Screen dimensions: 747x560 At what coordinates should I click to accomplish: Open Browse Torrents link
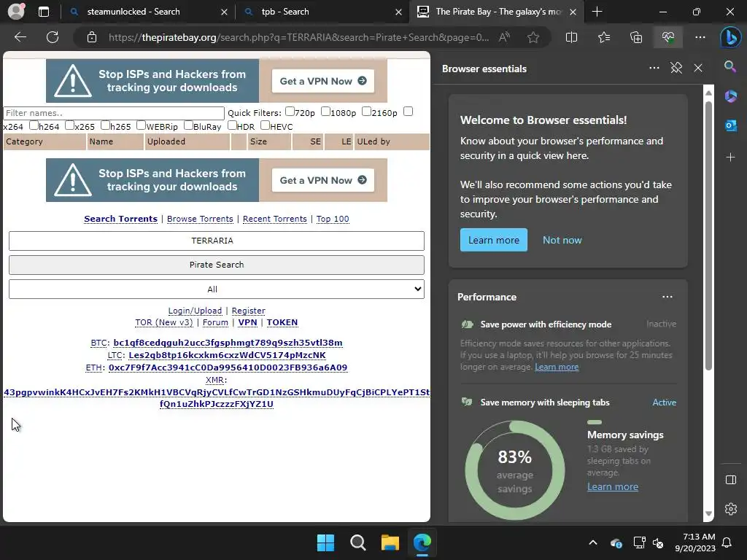(200, 219)
